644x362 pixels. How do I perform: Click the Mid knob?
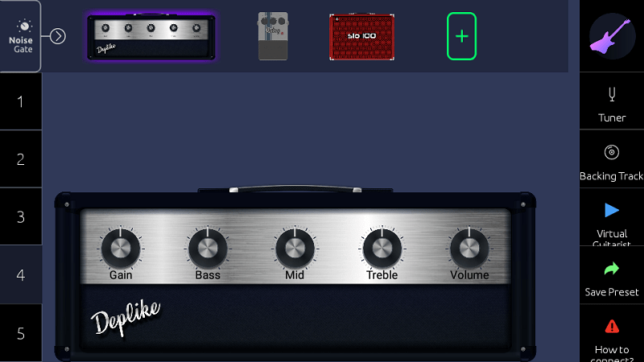tap(295, 249)
